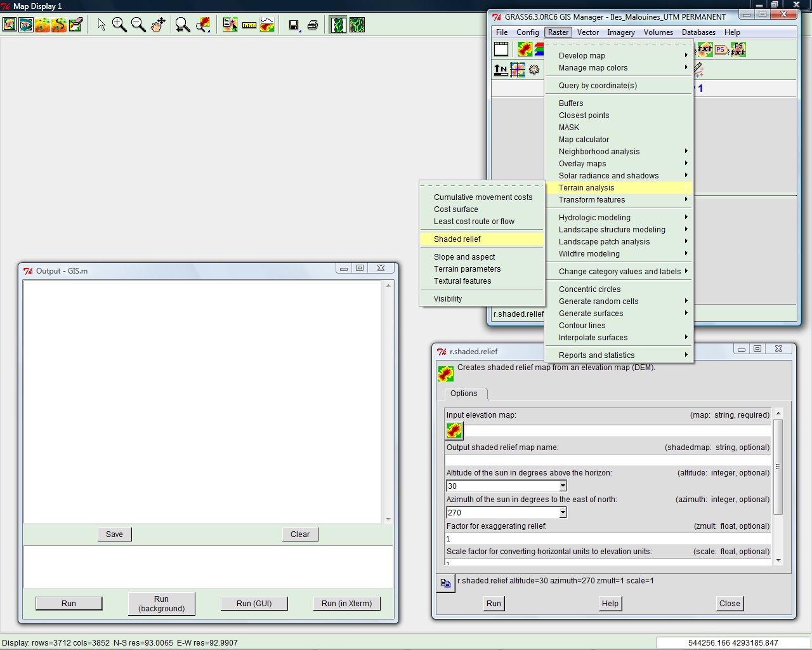Click the floppy disk export display icon
The image size is (812, 650).
tap(294, 25)
